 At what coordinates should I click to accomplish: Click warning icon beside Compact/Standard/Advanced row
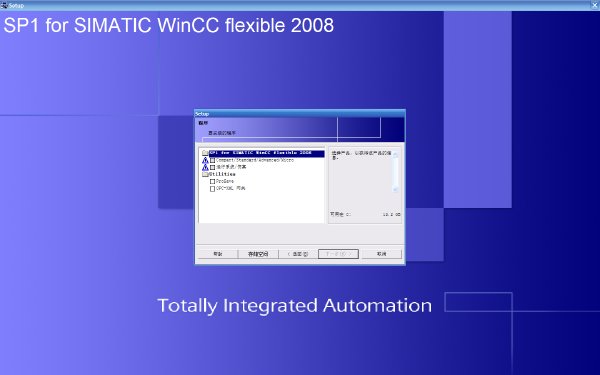205,160
